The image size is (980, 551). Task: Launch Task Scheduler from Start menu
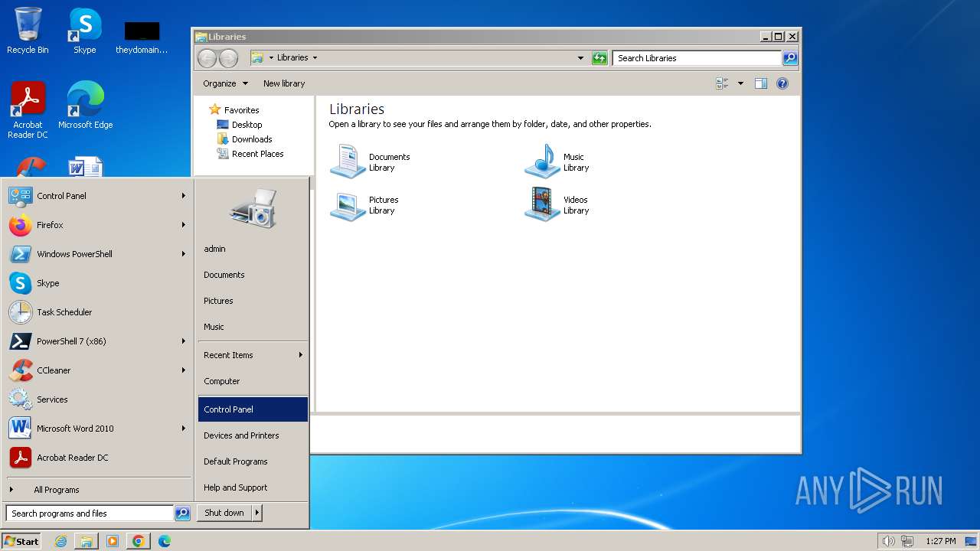98,312
